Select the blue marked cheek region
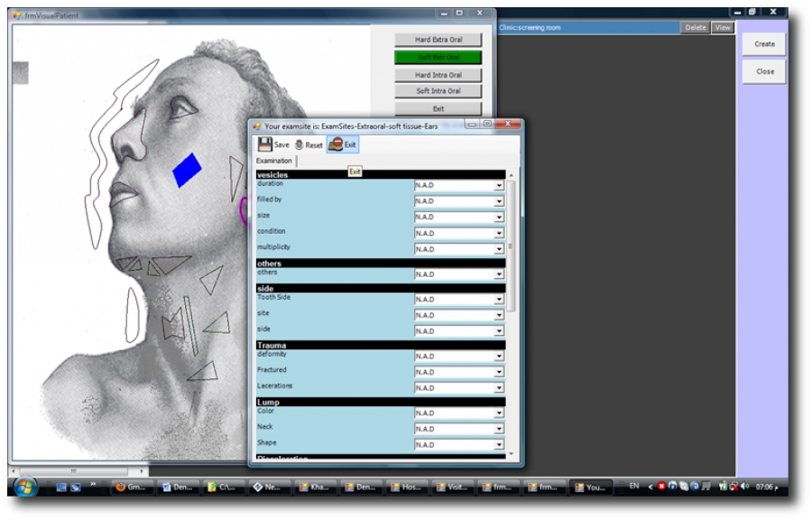This screenshot has width=812, height=520. [187, 170]
